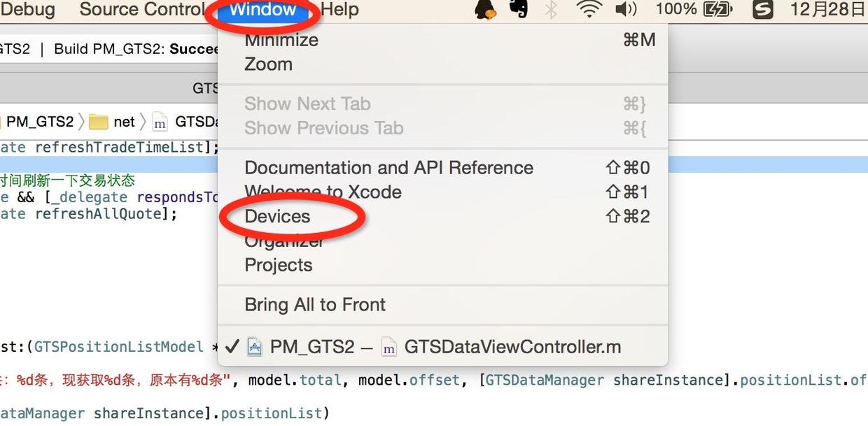Click the volume speaker icon
The width and height of the screenshot is (868, 426).
(x=625, y=10)
